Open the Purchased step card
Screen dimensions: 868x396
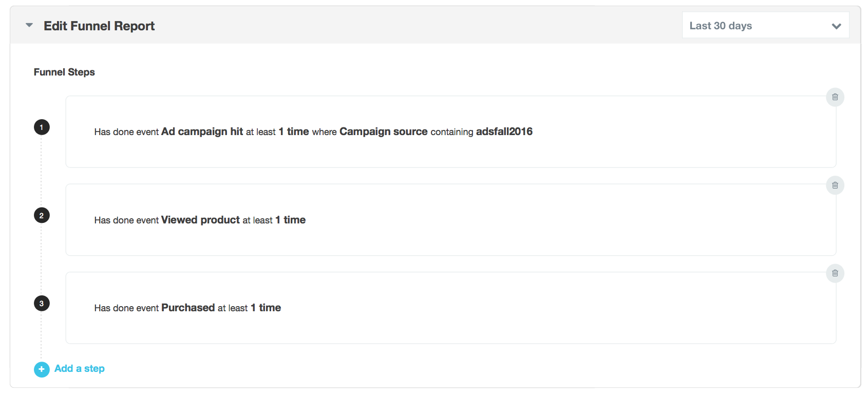point(450,308)
